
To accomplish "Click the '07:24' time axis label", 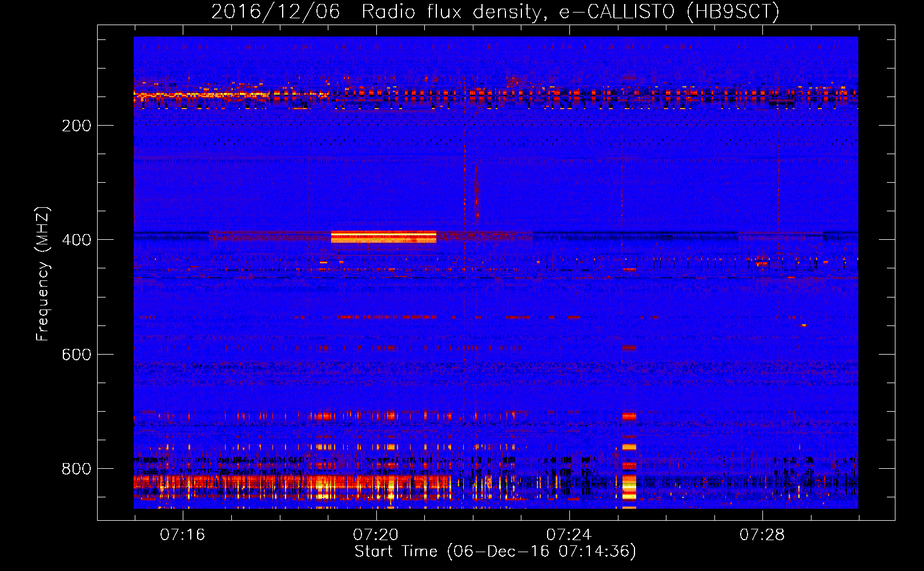I will click(569, 535).
